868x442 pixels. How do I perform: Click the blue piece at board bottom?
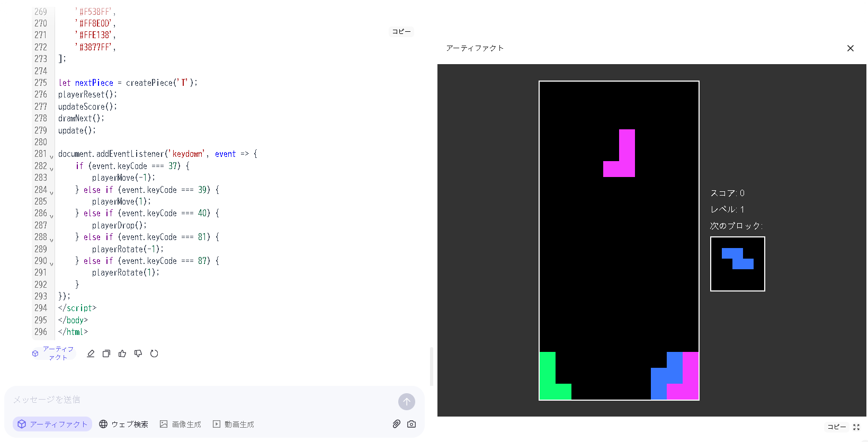[666, 376]
